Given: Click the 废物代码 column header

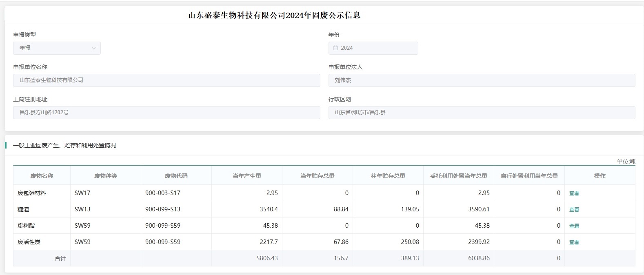Looking at the screenshot, I should [x=176, y=176].
